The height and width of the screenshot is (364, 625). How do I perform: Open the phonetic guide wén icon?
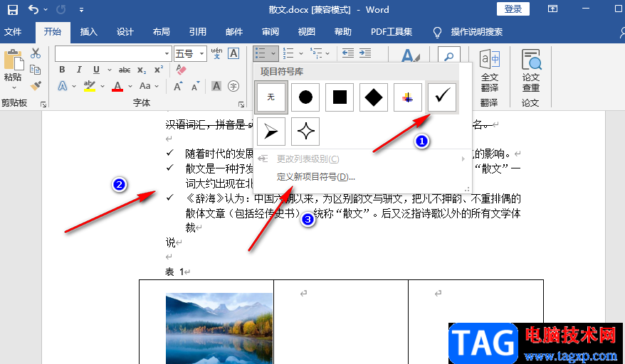217,53
